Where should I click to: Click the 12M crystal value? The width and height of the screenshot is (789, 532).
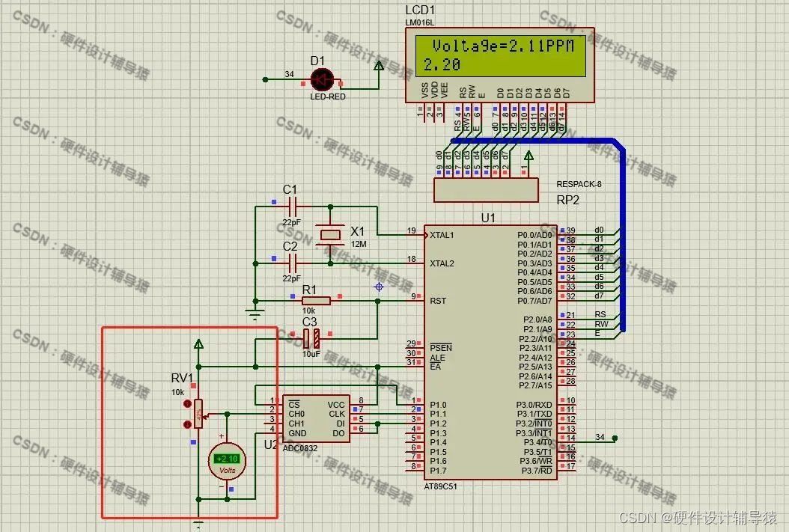pyautogui.click(x=359, y=244)
